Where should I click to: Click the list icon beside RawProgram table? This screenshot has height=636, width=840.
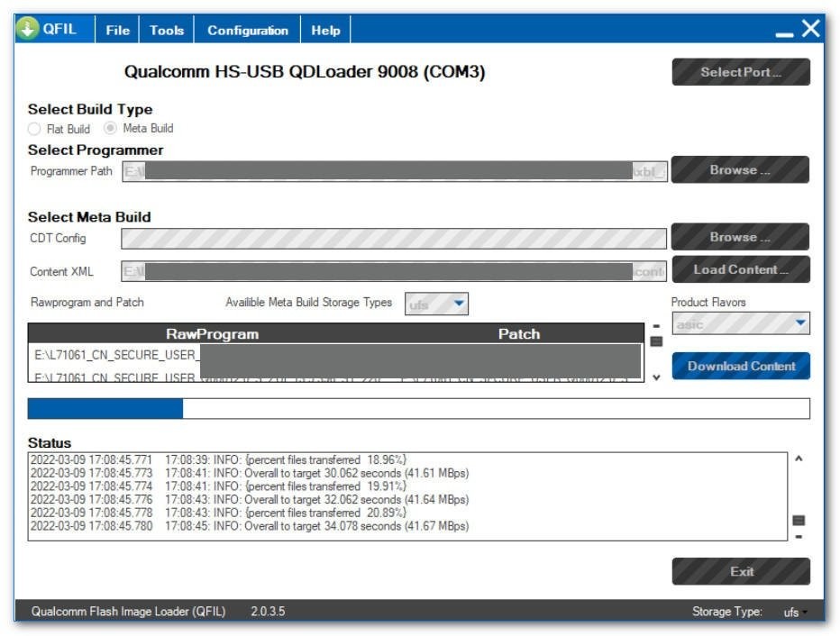656,341
